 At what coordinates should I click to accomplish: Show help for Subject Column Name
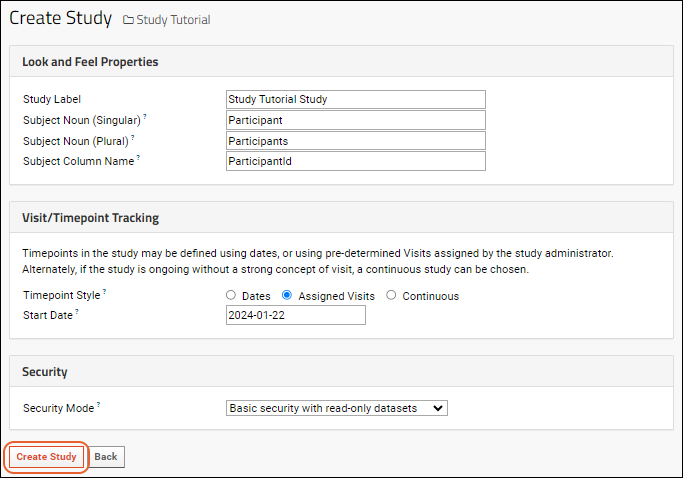(x=138, y=157)
